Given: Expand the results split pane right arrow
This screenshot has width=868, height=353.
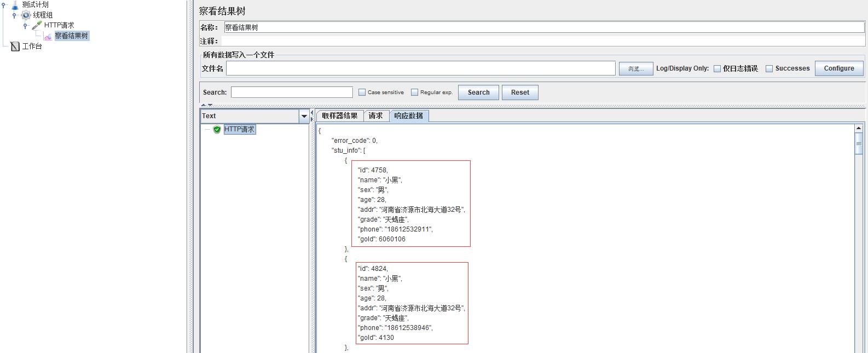Looking at the screenshot, I should click(x=312, y=119).
